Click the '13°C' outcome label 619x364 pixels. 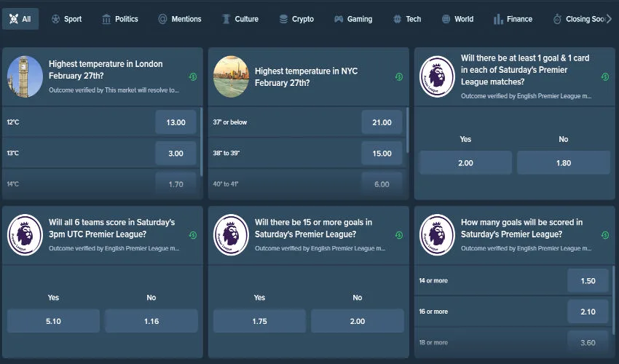[12, 153]
